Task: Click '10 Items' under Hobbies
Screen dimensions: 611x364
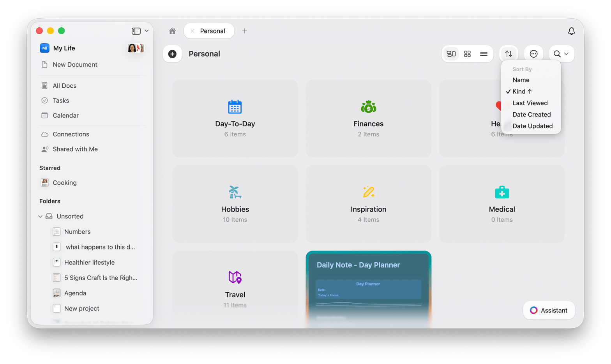Action: coord(235,220)
